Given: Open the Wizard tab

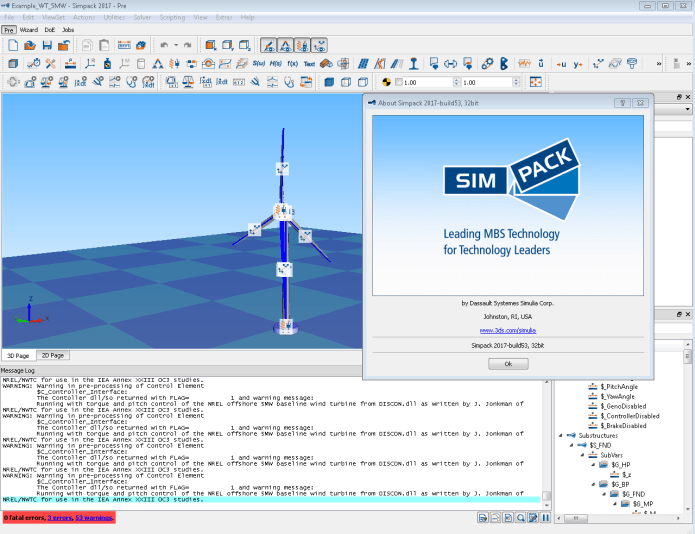Looking at the screenshot, I should [28, 30].
